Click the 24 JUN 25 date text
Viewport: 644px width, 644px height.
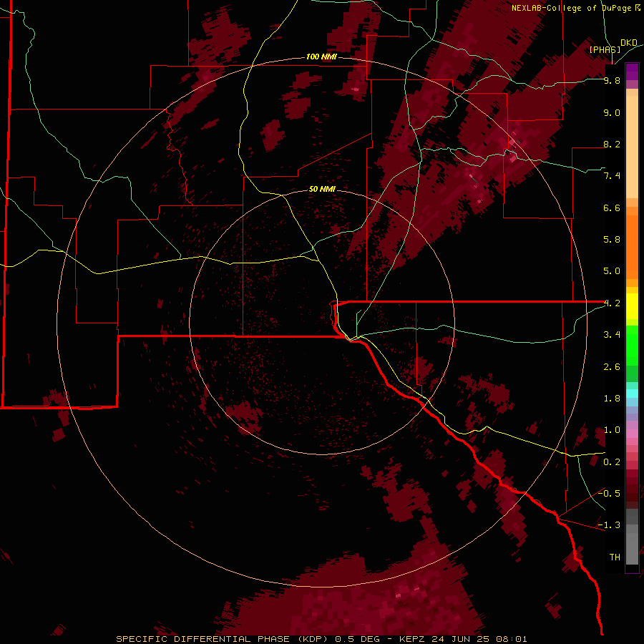pyautogui.click(x=460, y=639)
